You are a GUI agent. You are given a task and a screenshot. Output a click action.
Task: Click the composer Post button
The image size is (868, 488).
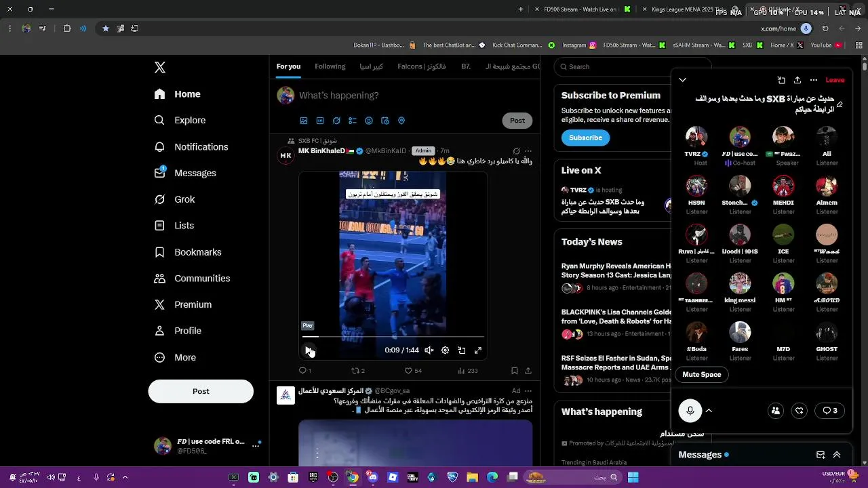pos(517,121)
